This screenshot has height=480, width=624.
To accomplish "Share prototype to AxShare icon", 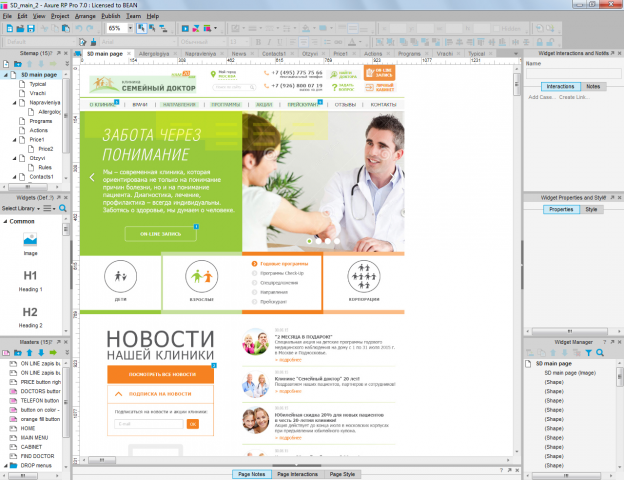I will tap(196, 28).
